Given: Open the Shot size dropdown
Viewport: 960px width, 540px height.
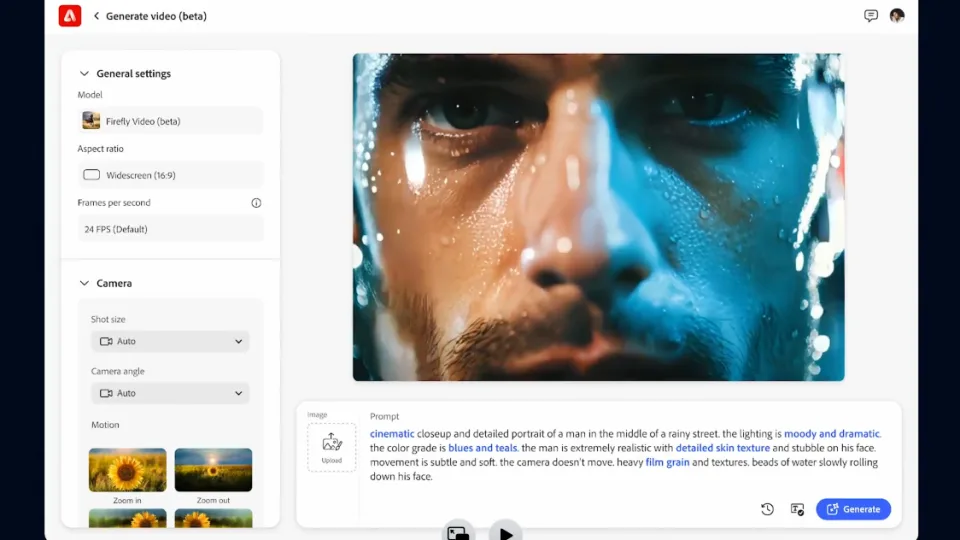Looking at the screenshot, I should (170, 341).
